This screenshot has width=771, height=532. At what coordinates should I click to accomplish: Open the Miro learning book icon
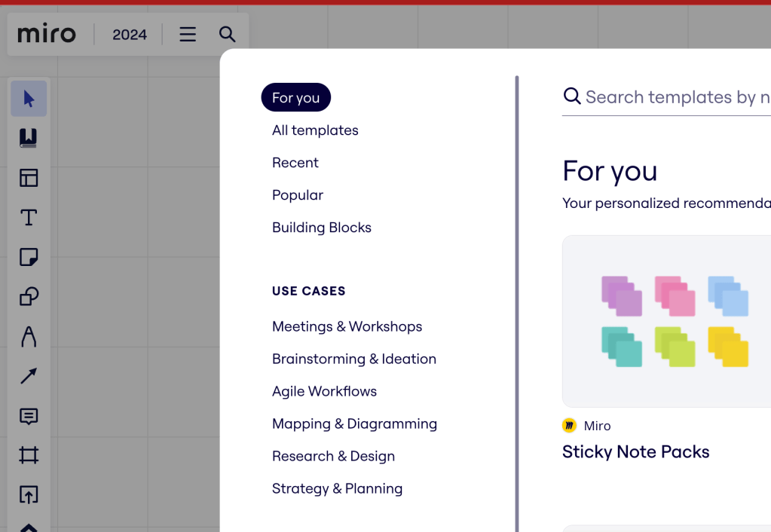pyautogui.click(x=29, y=138)
